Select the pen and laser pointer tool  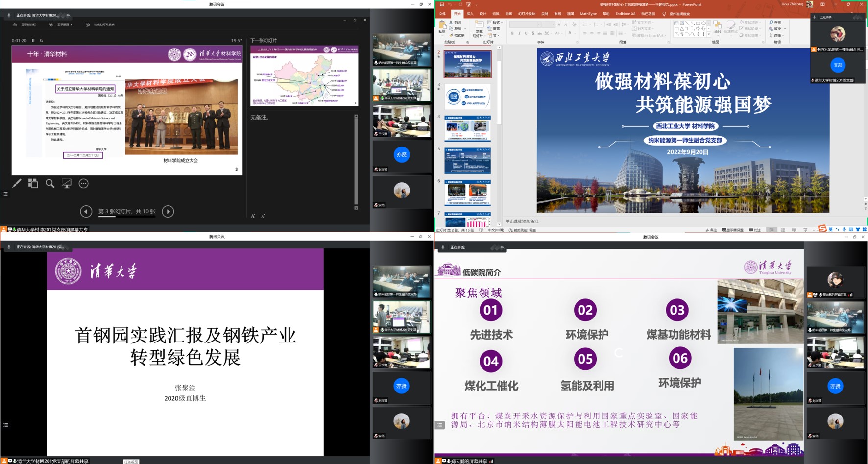click(17, 183)
